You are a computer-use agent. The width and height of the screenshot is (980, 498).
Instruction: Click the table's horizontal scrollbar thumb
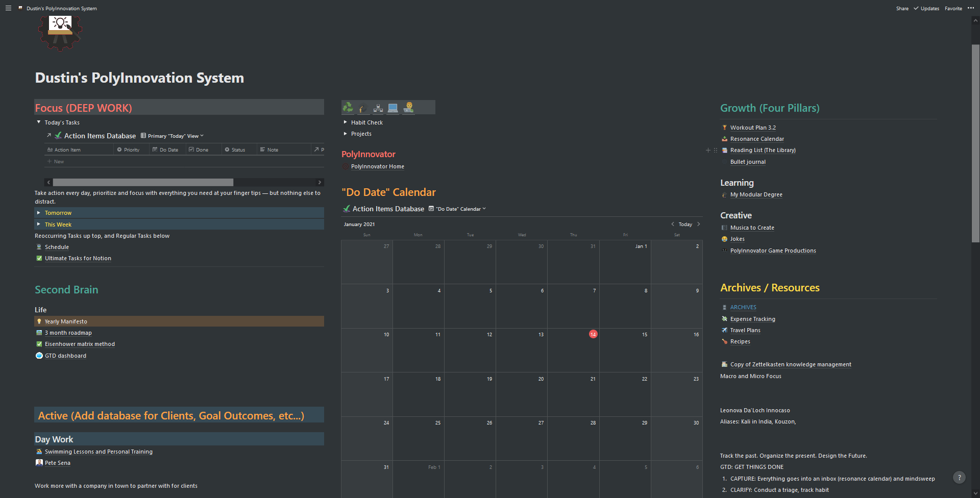[x=143, y=182]
